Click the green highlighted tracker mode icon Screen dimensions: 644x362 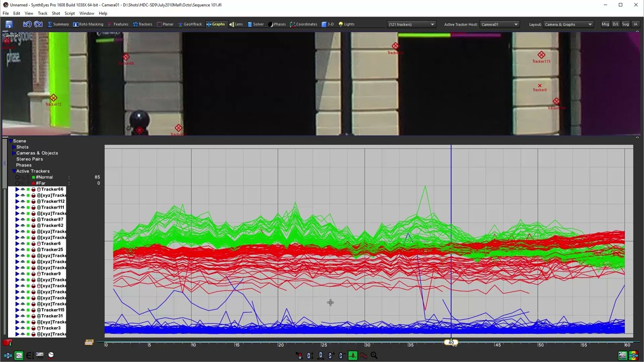[x=352, y=355]
